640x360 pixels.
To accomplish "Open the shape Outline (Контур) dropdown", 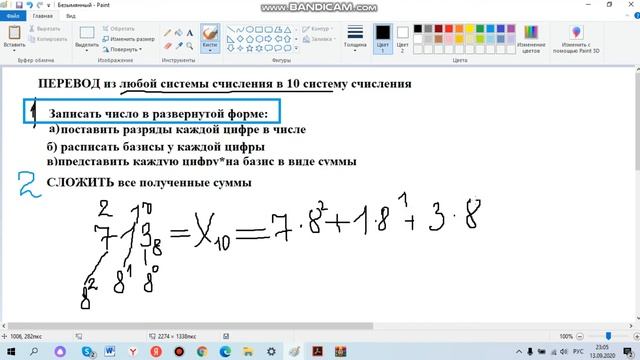I will pos(318,29).
